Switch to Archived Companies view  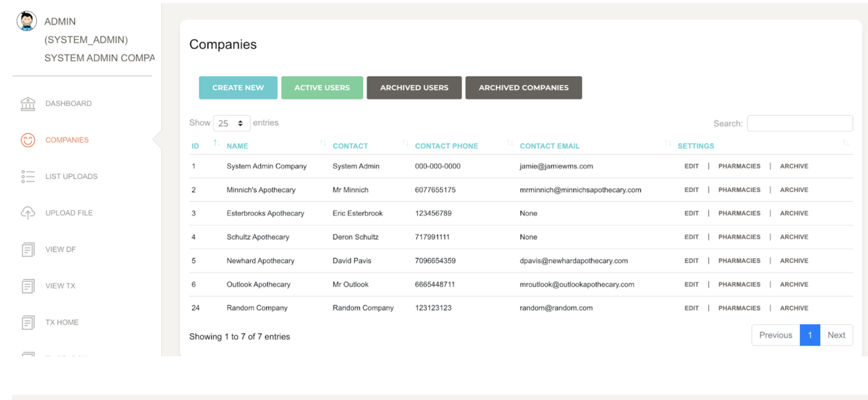point(523,88)
